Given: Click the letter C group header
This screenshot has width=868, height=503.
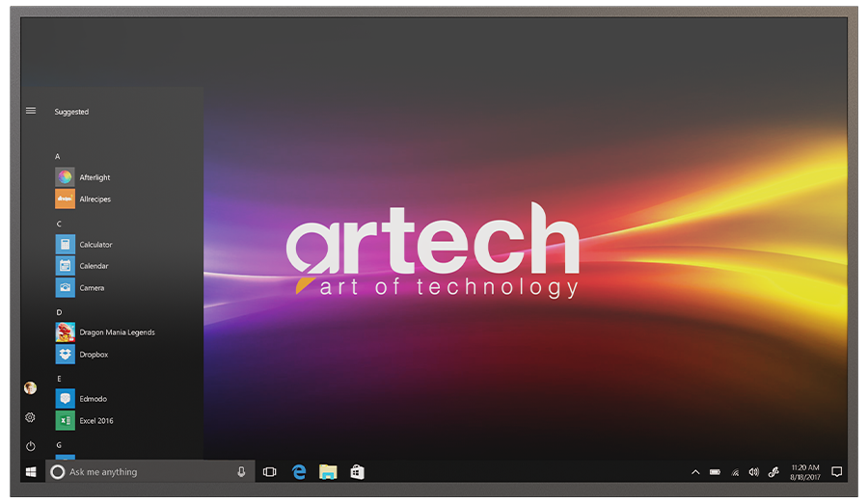Looking at the screenshot, I should click(x=58, y=224).
